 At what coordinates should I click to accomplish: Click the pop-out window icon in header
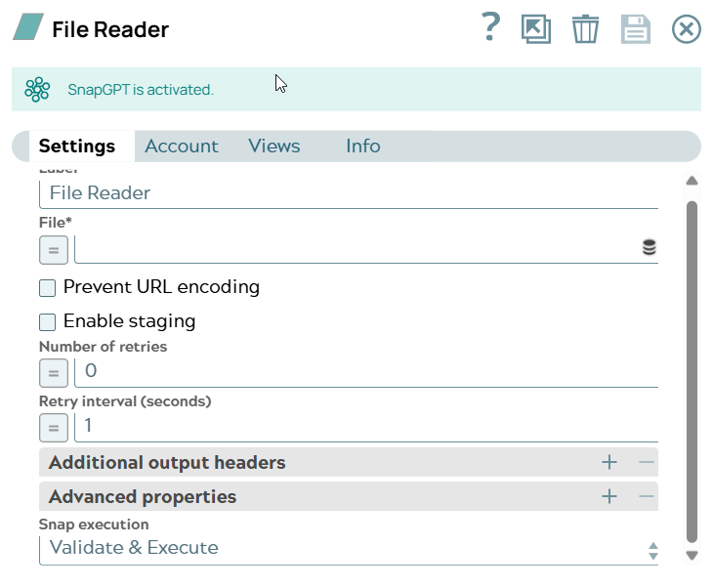pos(536,28)
